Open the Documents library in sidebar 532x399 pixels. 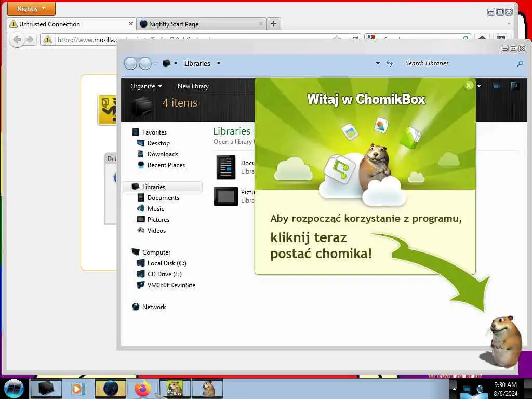click(x=158, y=198)
